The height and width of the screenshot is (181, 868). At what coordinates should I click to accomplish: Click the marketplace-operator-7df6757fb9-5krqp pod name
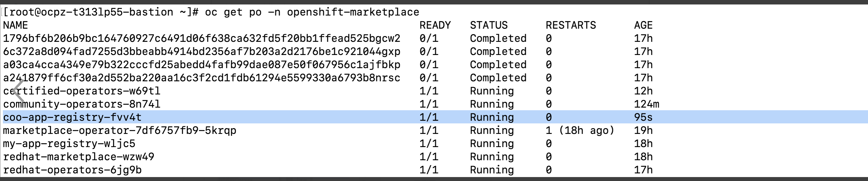click(120, 130)
